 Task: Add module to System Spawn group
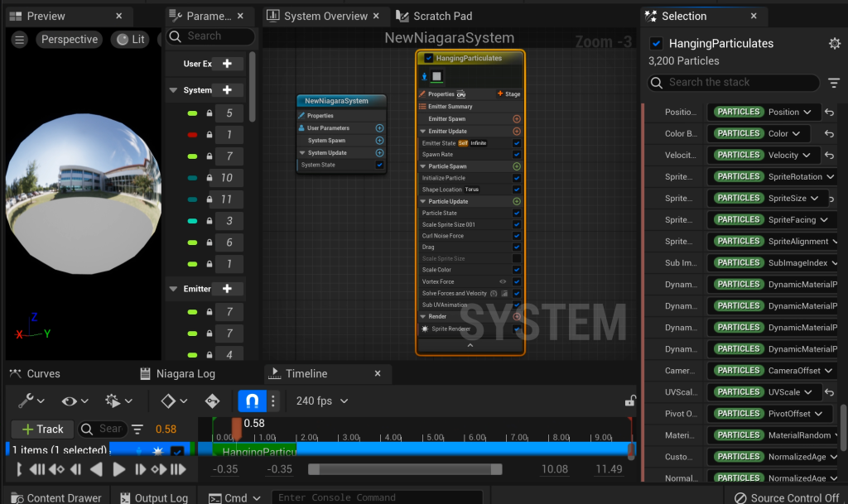(x=379, y=141)
